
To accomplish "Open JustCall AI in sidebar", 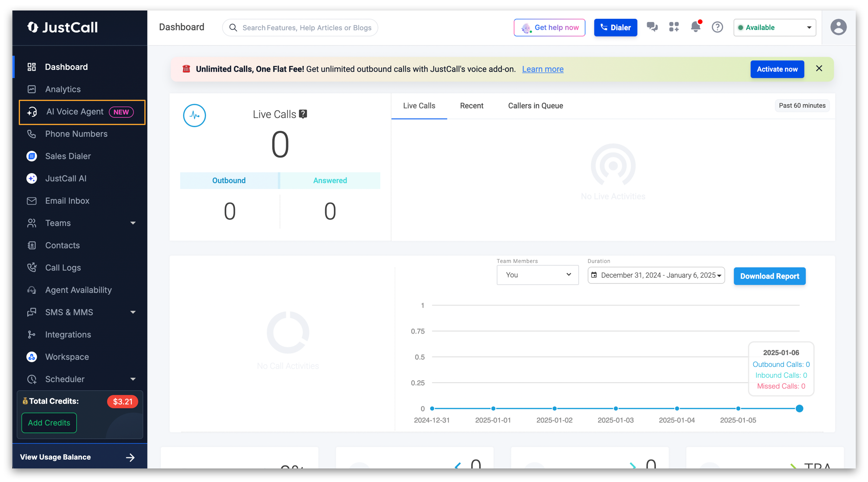I will (x=66, y=178).
